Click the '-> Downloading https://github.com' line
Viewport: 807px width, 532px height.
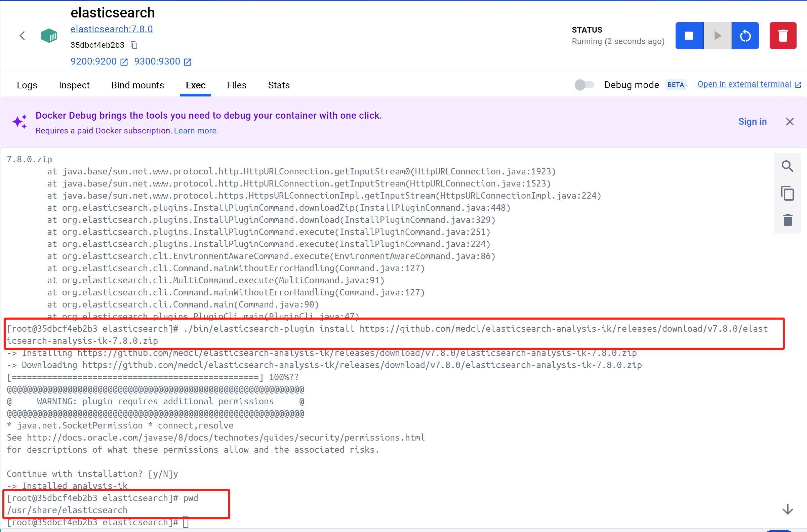(x=324, y=365)
